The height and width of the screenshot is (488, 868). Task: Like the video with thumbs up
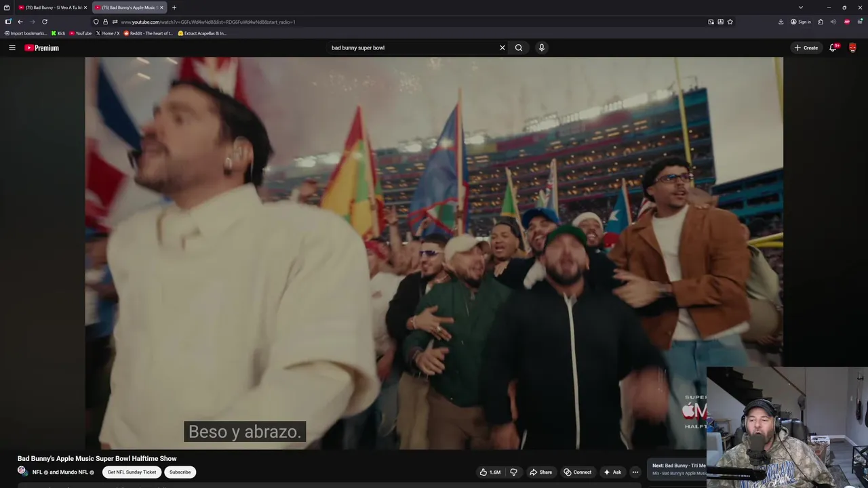(490, 472)
